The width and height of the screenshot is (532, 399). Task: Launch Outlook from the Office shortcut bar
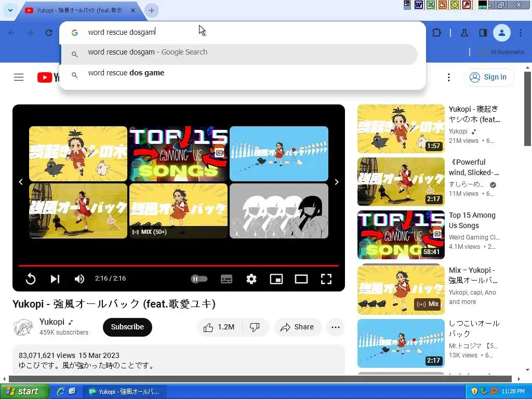(x=455, y=5)
